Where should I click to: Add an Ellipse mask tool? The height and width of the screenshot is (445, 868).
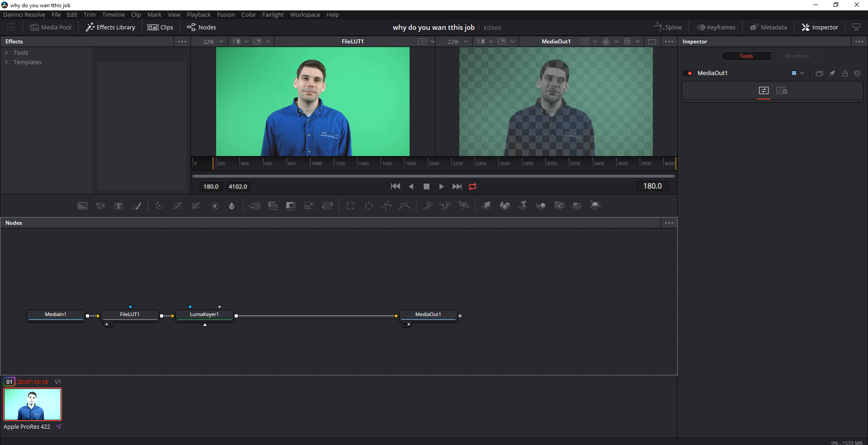[x=368, y=206]
